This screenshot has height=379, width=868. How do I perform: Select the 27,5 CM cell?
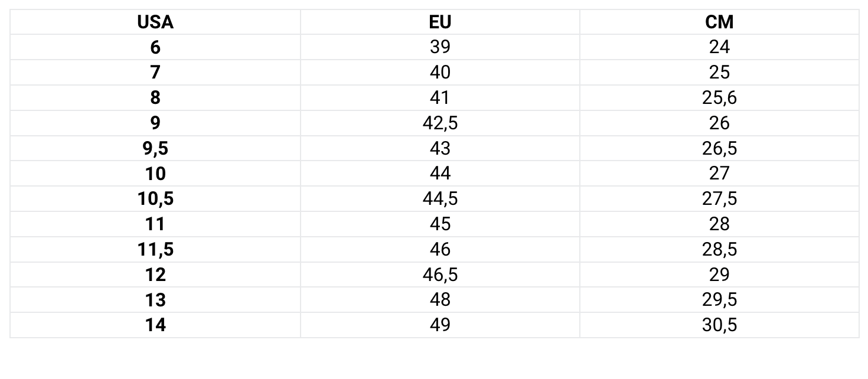click(719, 199)
